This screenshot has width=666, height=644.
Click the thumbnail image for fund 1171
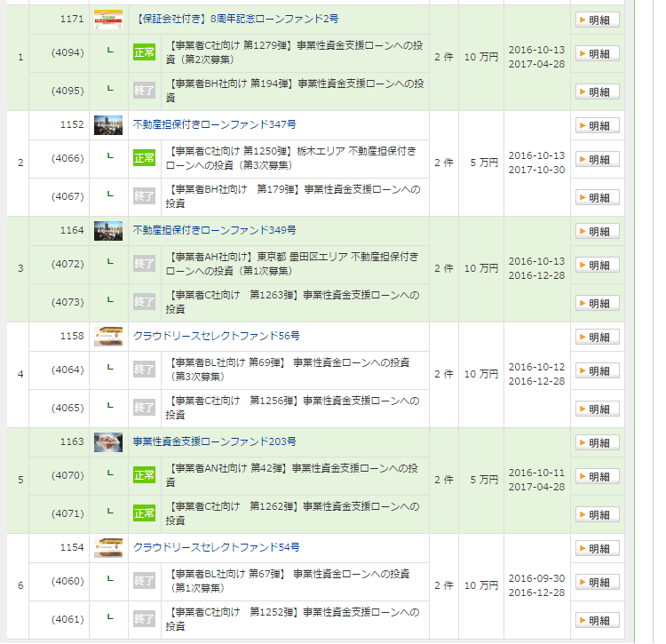(108, 19)
